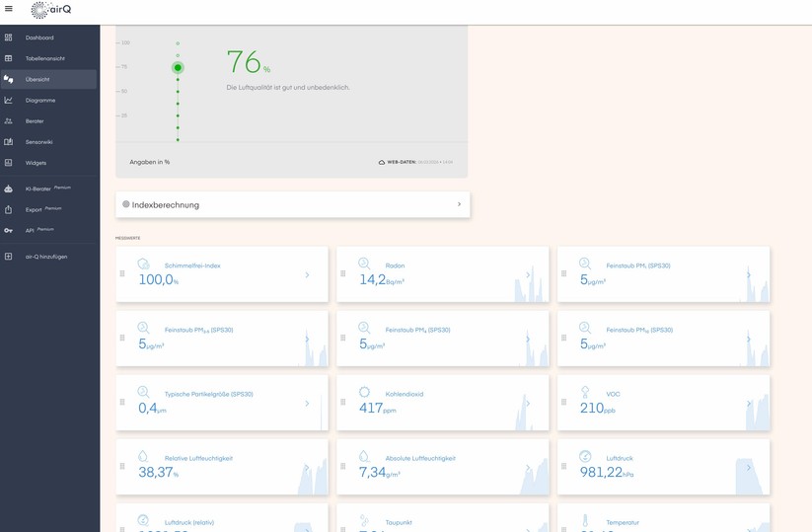Expand the Typische Partikelgröße card chevron
This screenshot has height=532, width=812.
(307, 403)
